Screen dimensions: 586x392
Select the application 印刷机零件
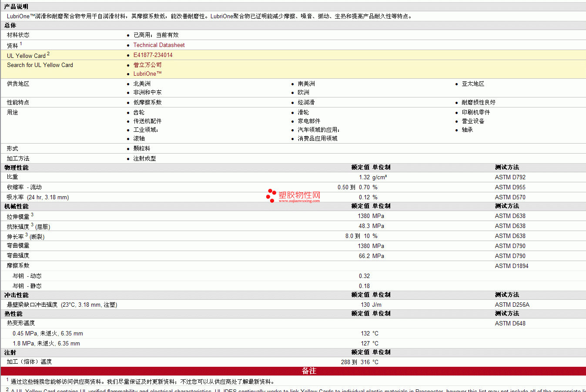(x=476, y=112)
